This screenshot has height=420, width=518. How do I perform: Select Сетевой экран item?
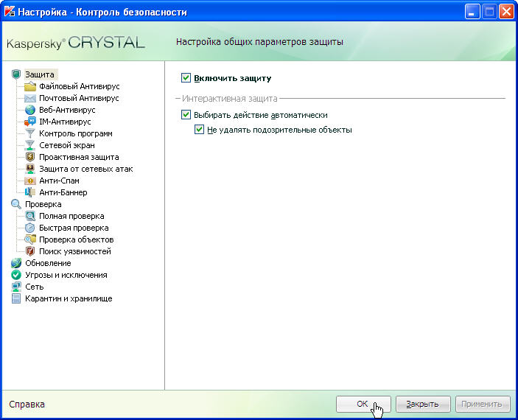[x=67, y=145]
